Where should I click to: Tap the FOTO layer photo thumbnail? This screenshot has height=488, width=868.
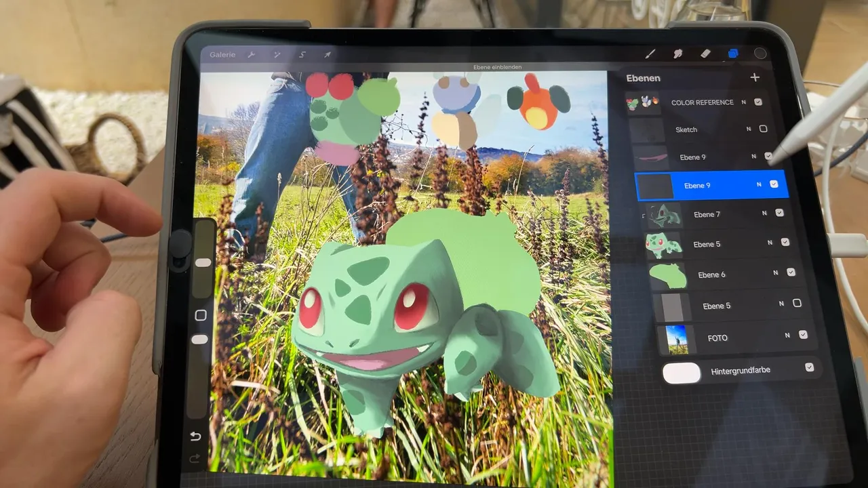(x=676, y=340)
